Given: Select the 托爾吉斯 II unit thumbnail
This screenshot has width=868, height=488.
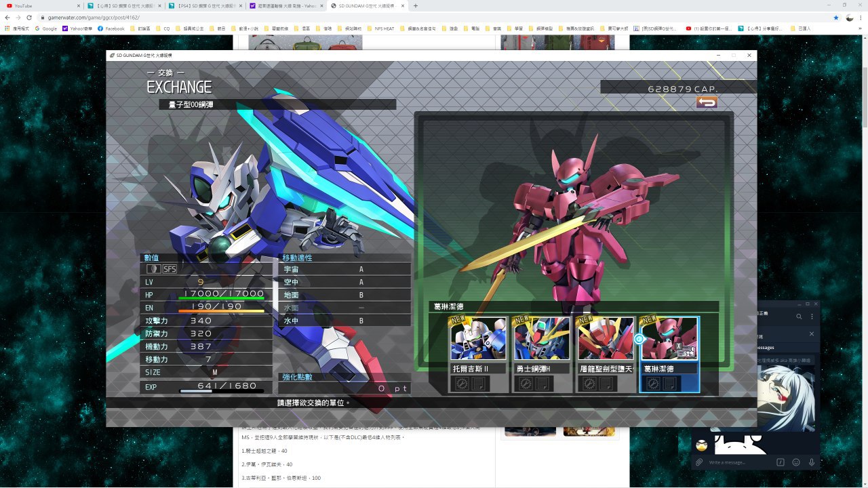Looking at the screenshot, I should (x=479, y=338).
